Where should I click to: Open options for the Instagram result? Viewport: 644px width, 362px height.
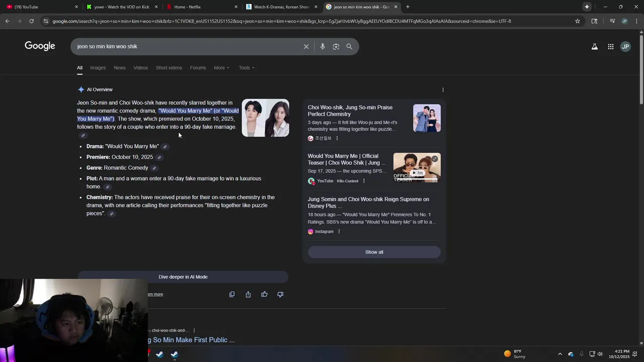(x=339, y=231)
